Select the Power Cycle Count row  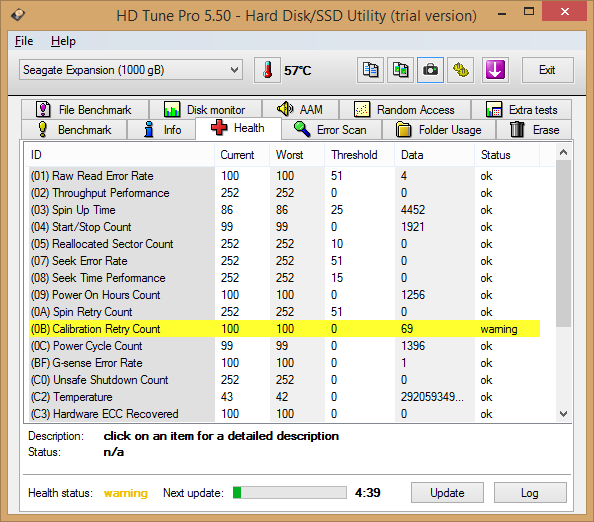click(284, 345)
